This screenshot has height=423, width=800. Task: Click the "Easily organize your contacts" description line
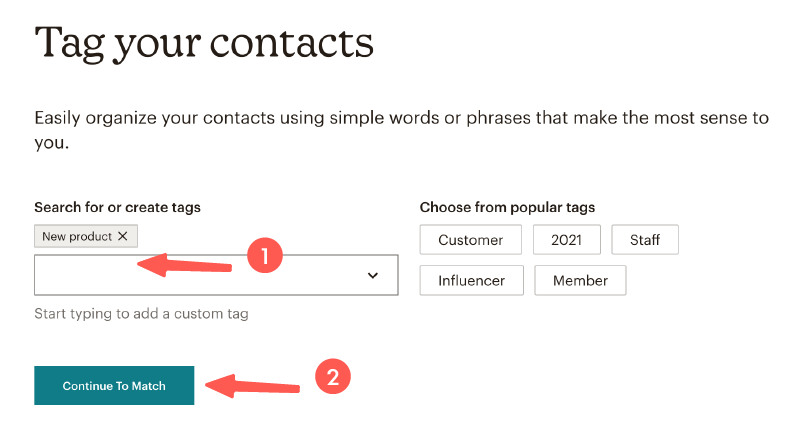coord(401,118)
